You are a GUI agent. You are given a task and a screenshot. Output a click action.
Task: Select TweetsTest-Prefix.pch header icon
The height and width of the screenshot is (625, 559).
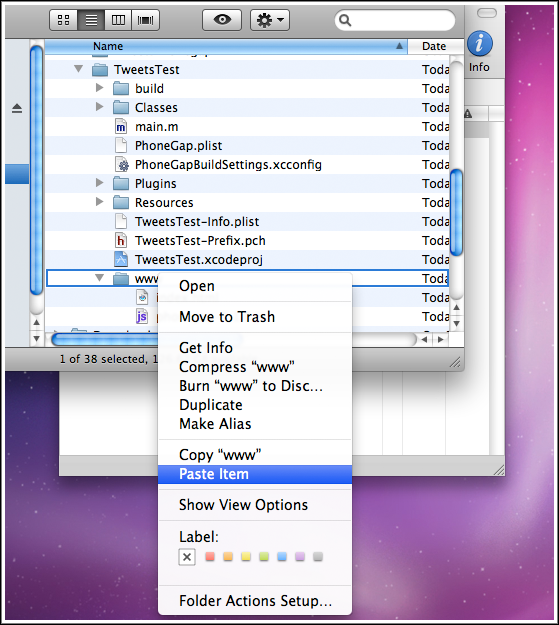(121, 241)
